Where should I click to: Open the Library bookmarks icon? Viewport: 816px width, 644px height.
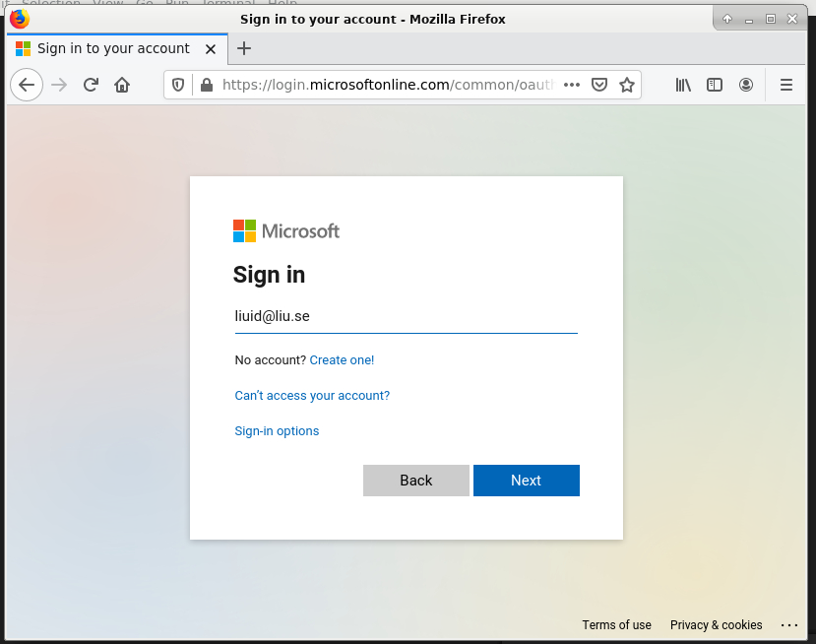(x=683, y=85)
